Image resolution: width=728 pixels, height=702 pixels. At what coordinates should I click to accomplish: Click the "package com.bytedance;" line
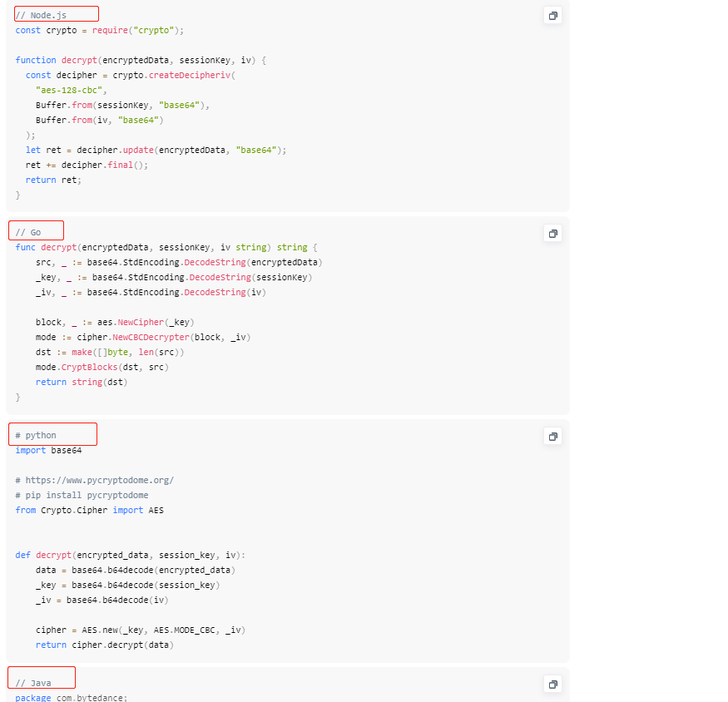coord(71,698)
